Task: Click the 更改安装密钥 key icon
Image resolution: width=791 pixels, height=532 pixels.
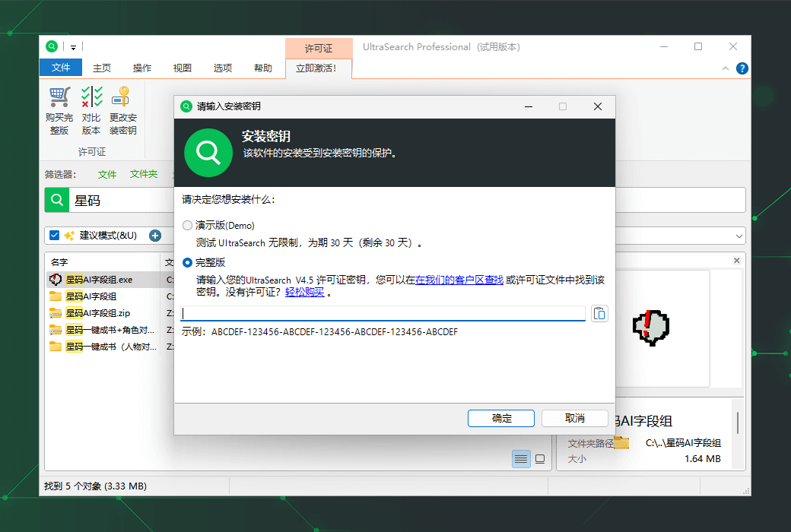Action: [122, 97]
